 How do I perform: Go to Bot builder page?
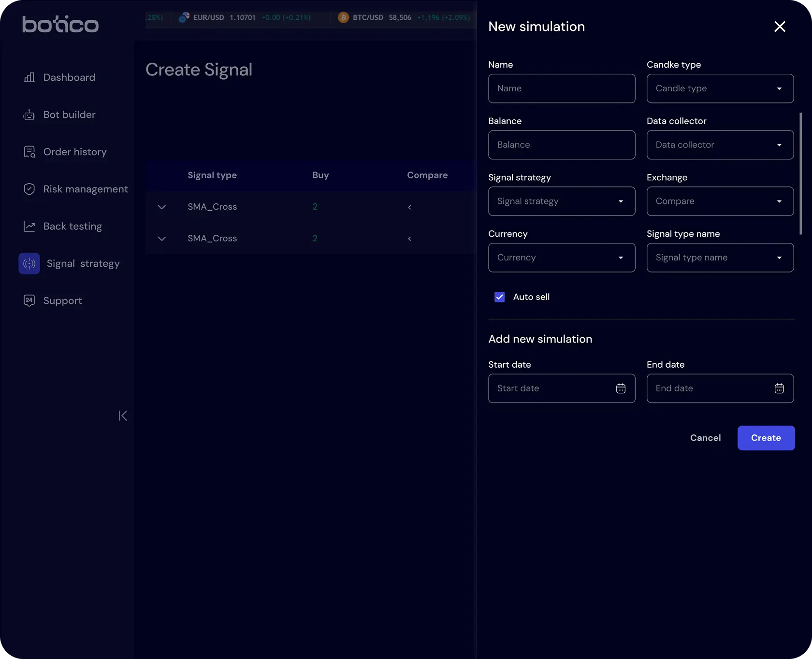[69, 115]
